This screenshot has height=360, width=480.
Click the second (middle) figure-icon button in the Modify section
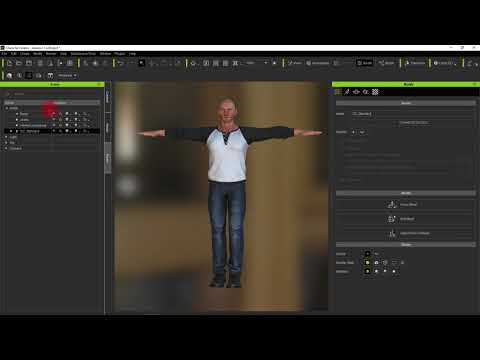point(405,219)
